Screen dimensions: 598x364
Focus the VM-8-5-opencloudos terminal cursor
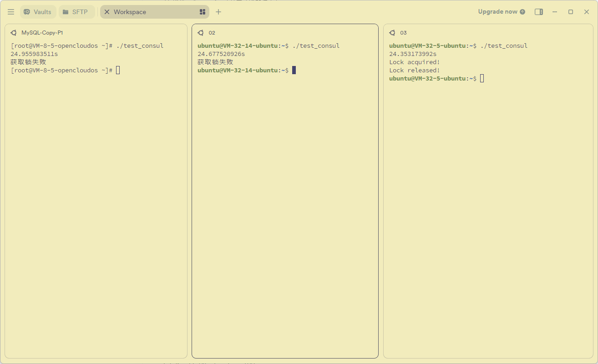(118, 70)
